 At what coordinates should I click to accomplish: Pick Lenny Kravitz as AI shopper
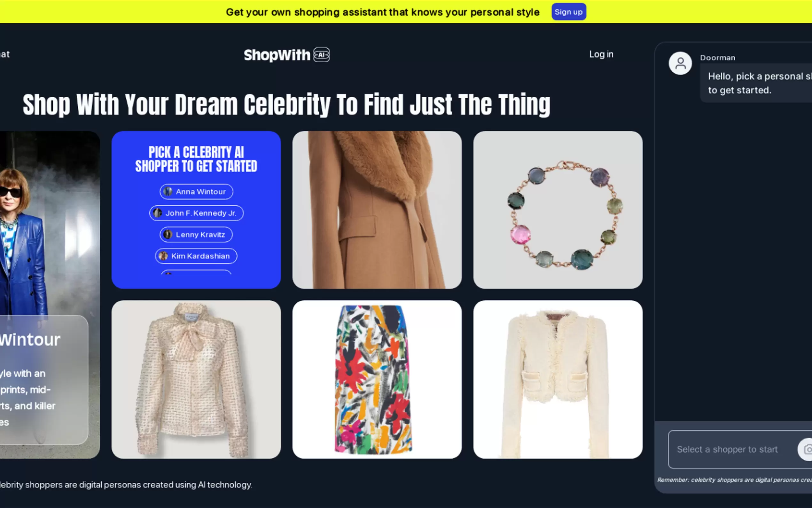[196, 234]
